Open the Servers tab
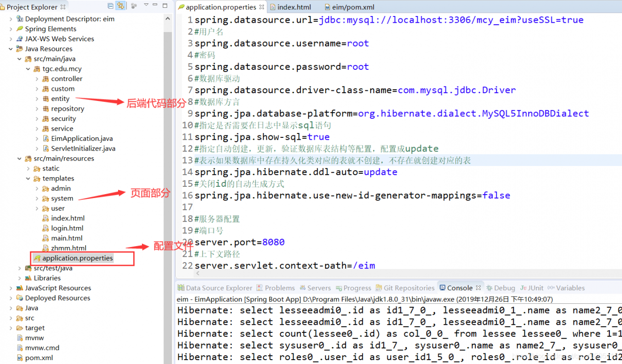622x364 pixels. click(x=315, y=288)
